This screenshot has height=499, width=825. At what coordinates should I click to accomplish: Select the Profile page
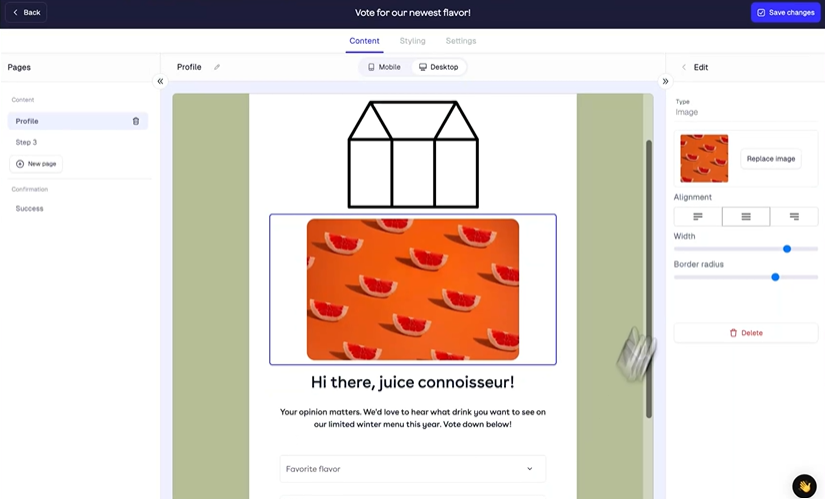click(78, 121)
